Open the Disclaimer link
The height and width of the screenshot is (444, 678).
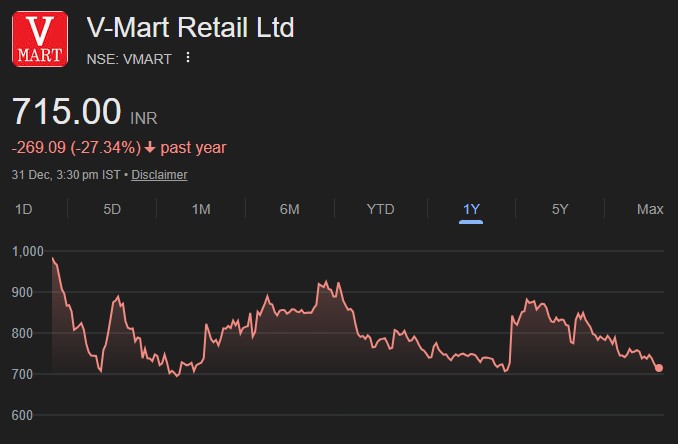tap(159, 174)
